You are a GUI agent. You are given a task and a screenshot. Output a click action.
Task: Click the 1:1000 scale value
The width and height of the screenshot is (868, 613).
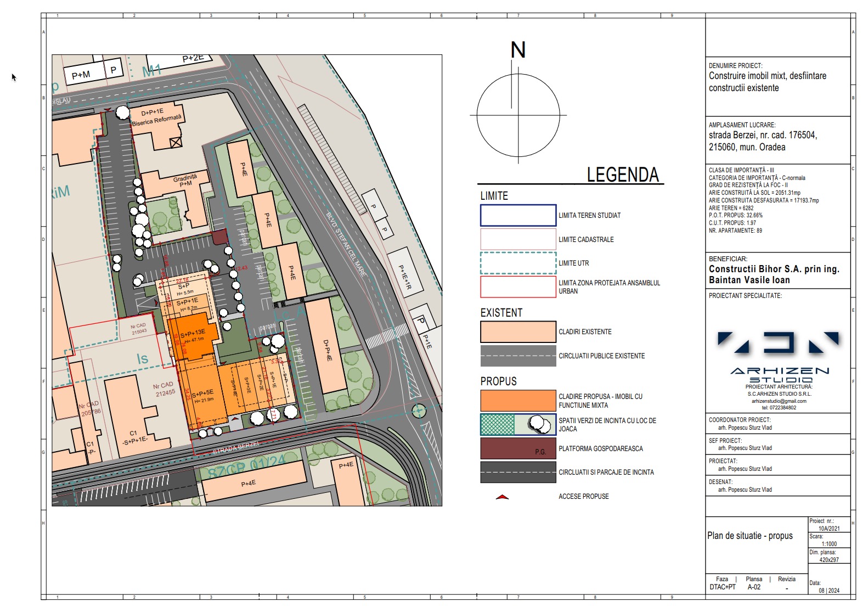[828, 544]
